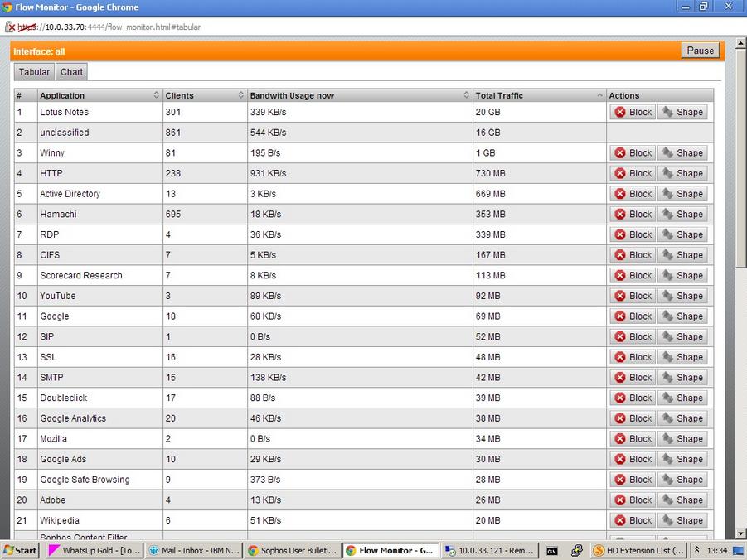Click the shape icon in the Mozilla row

point(668,438)
